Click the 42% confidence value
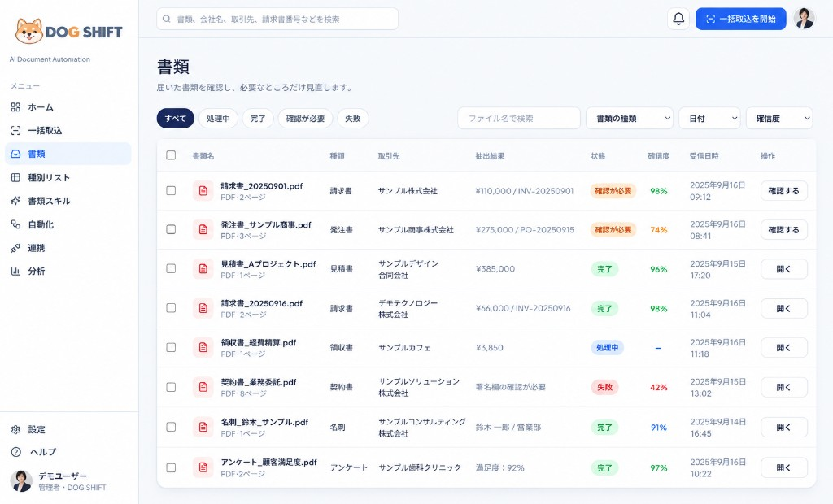833x504 pixels. point(659,387)
